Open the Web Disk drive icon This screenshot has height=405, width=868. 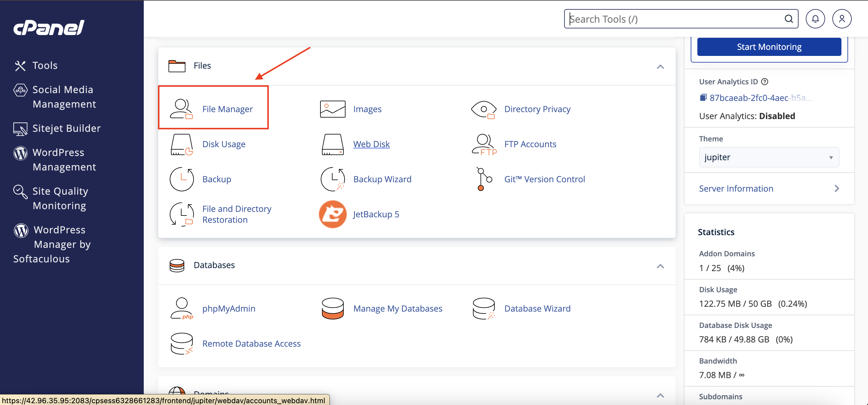click(x=333, y=144)
